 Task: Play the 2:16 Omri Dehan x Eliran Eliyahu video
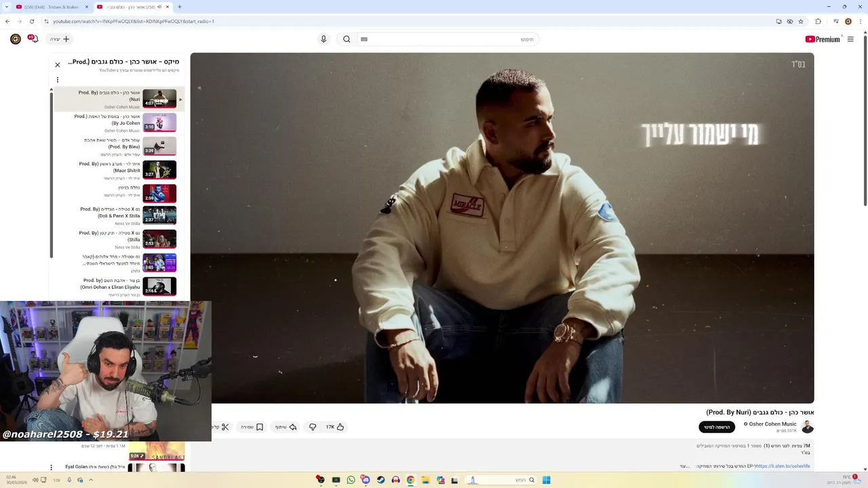point(159,287)
